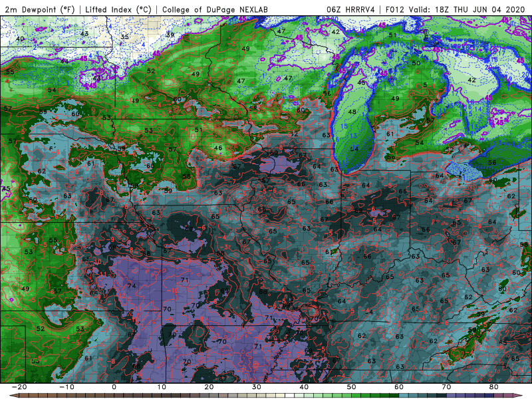Click the '40' label on the color scale
This screenshot has width=532, height=399.
pos(304,387)
